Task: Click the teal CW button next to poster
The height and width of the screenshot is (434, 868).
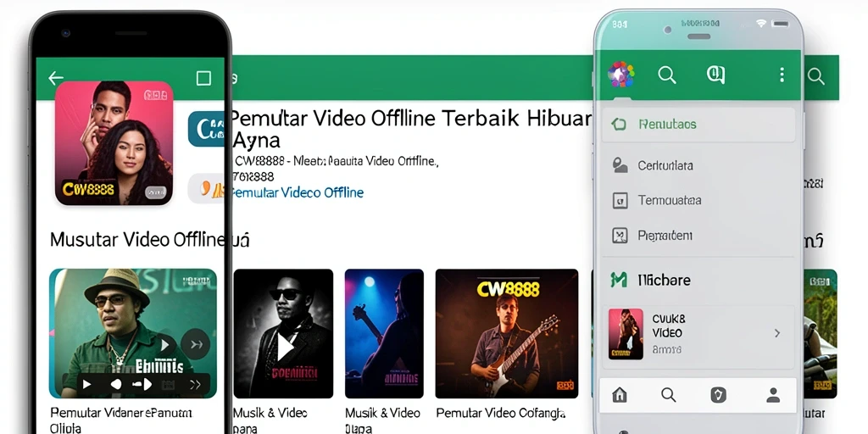Action: coord(207,129)
